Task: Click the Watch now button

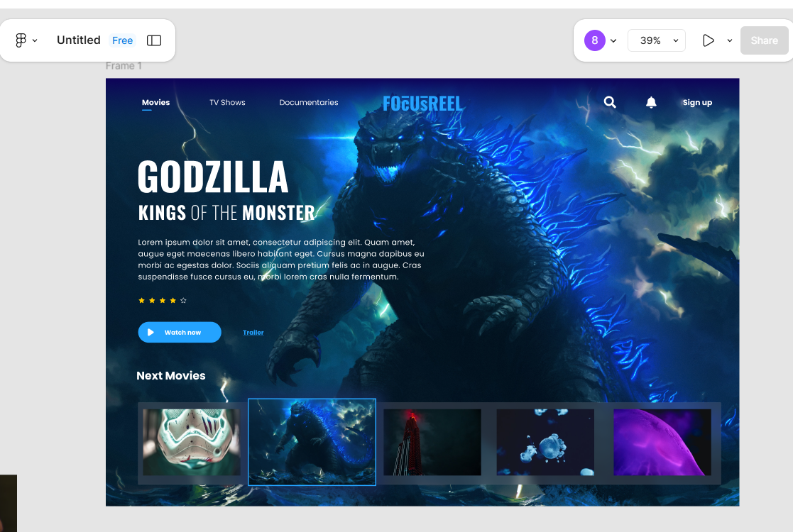Action: pos(180,333)
